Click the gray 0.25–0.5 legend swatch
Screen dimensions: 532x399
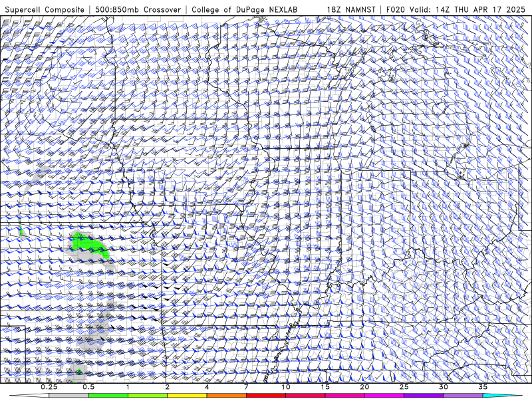pyautogui.click(x=68, y=396)
